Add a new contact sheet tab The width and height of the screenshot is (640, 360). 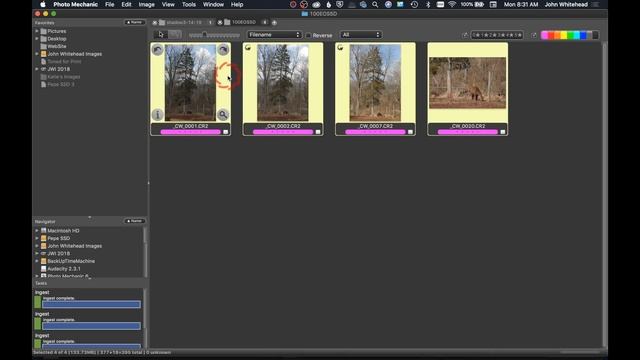[274, 22]
